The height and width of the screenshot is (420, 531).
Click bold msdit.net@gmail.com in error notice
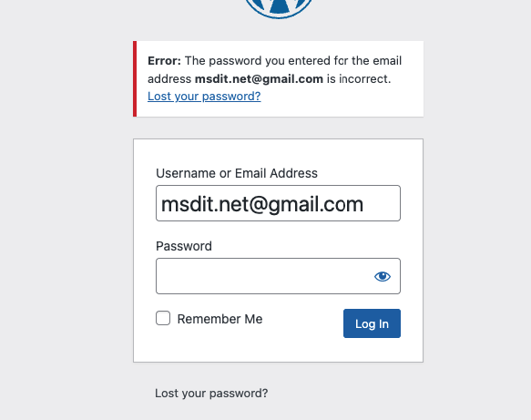coord(259,79)
